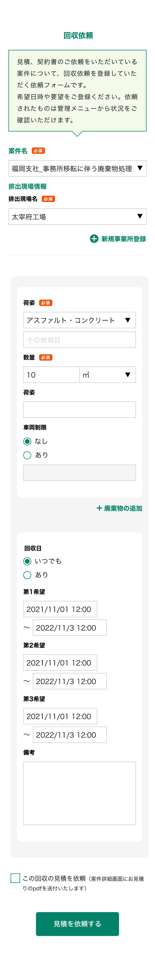Click the plus icon beside 廃棄物の追加
The image size is (155, 980).
point(99,508)
